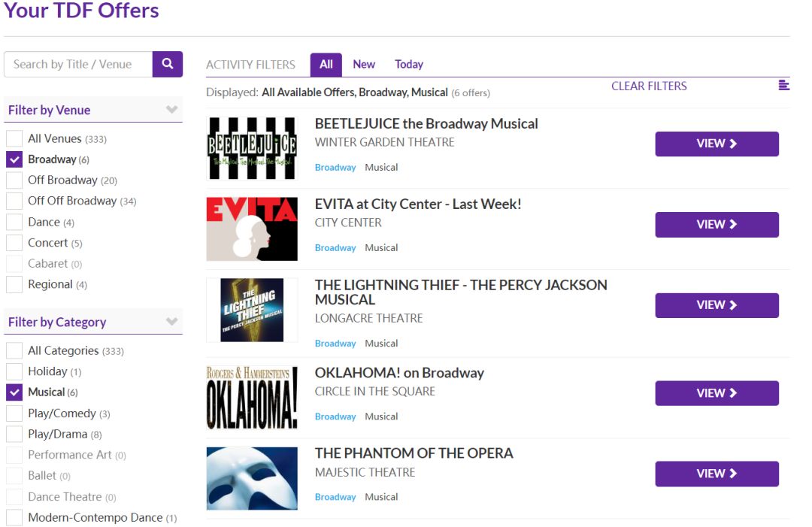Open the Beetlejuice poster thumbnail
The width and height of the screenshot is (812, 527).
(252, 148)
